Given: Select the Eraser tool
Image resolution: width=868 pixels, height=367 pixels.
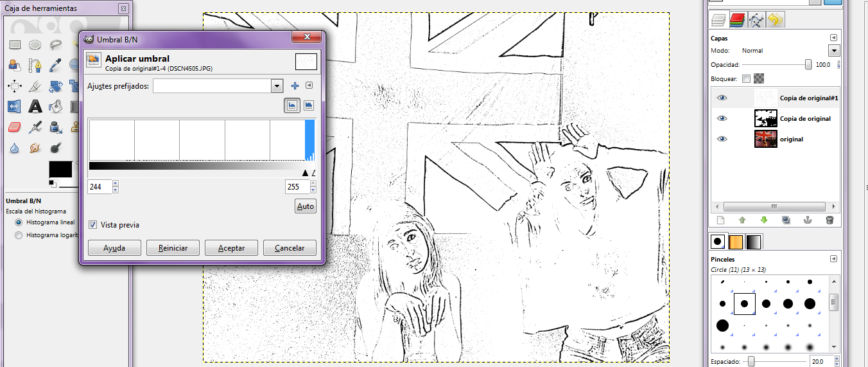Looking at the screenshot, I should [15, 127].
